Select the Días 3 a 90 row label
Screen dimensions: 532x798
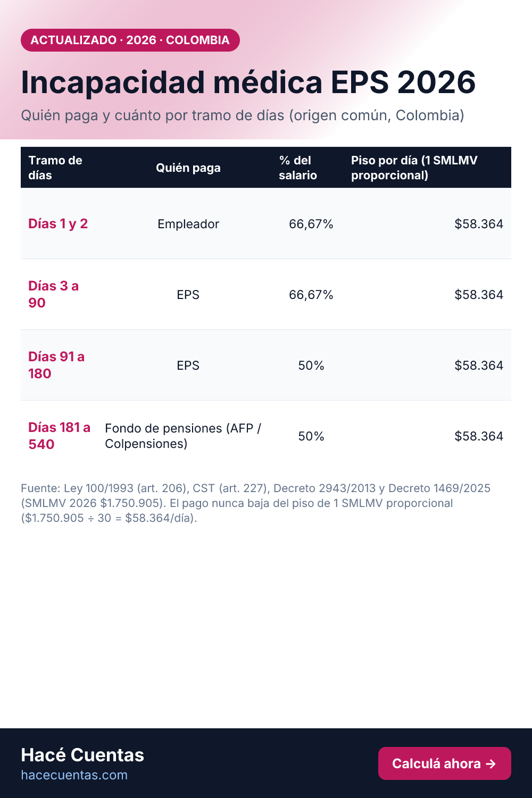point(53,294)
